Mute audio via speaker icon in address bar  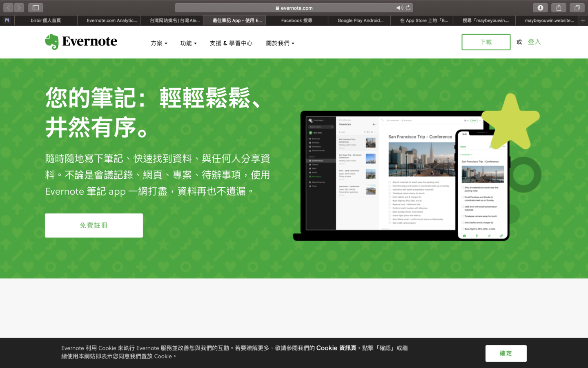[x=399, y=8]
